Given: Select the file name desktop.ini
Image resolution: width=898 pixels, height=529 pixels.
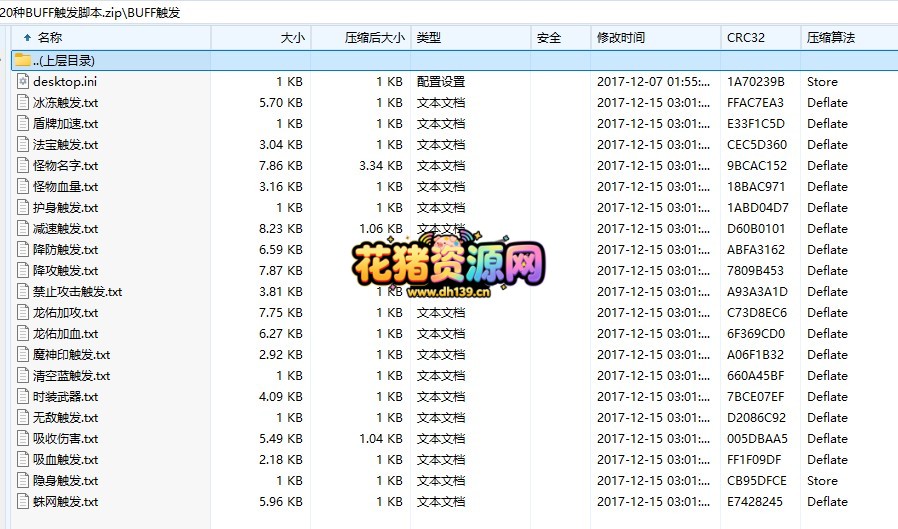Looking at the screenshot, I should click(x=65, y=82).
